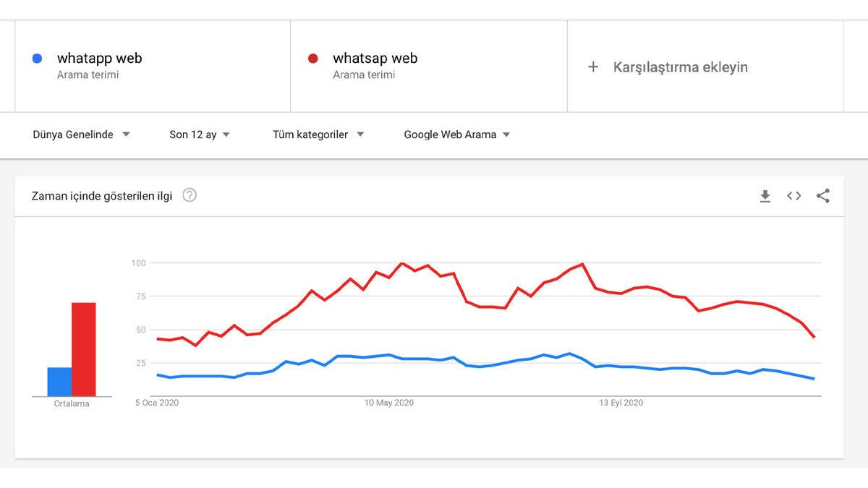Click the Zaman içinde gösterilen ilgi title
The image size is (868, 488).
101,195
